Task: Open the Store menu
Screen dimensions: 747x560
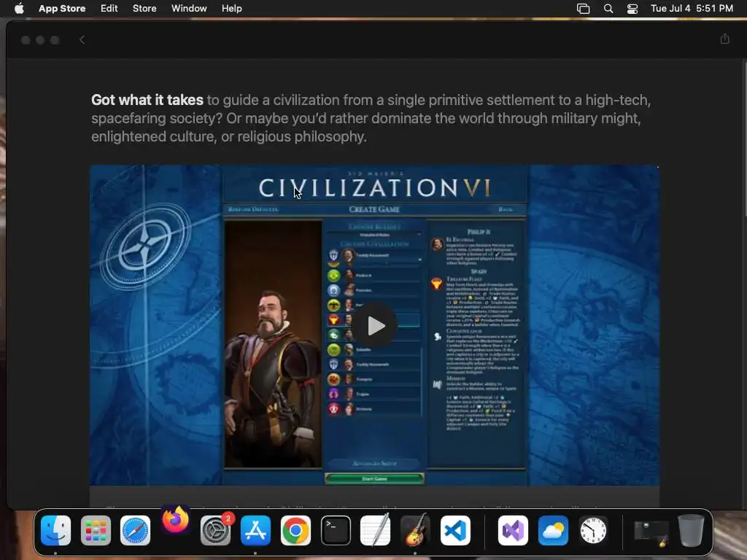Action: 144,9
